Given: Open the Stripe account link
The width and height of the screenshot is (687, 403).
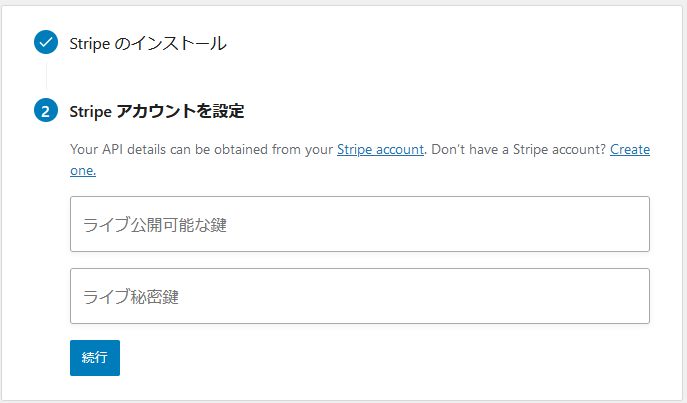Looking at the screenshot, I should (380, 149).
